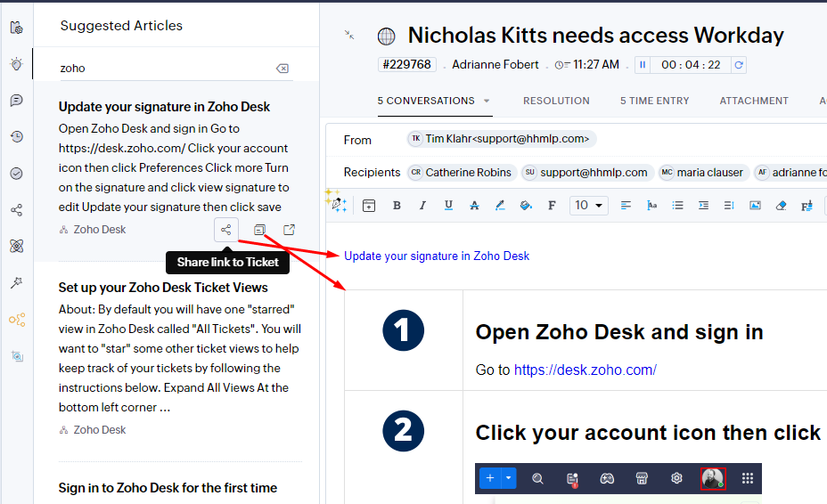This screenshot has height=504, width=827.
Task: Open the https://desk.zoho.com/ link in reply
Action: pyautogui.click(x=585, y=370)
